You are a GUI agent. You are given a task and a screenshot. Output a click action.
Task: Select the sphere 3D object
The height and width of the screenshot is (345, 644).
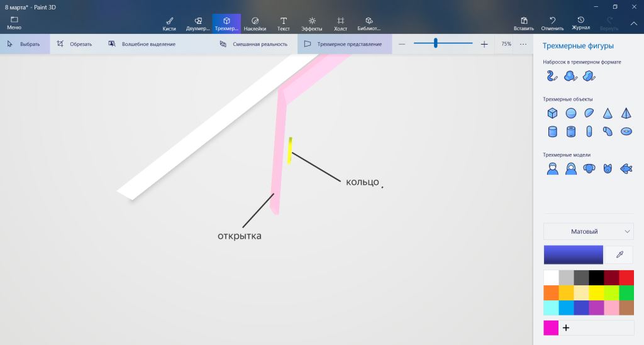coord(570,113)
